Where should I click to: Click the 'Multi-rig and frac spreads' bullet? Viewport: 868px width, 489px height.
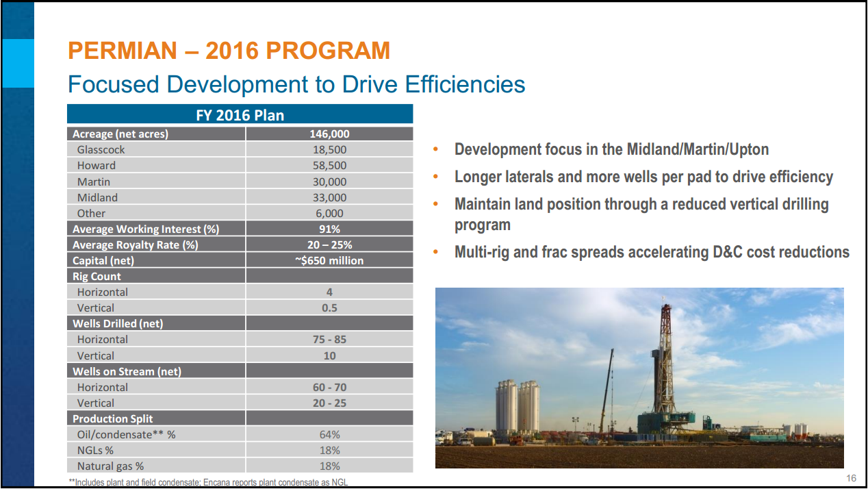(652, 252)
